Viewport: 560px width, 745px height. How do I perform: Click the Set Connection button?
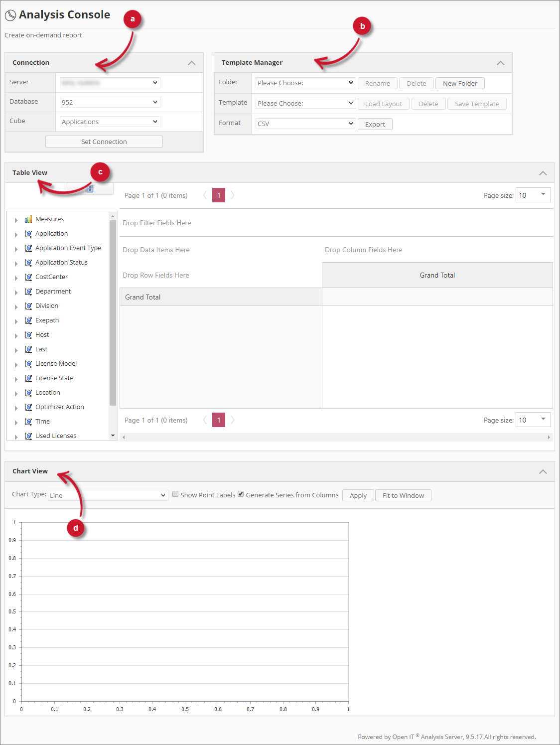pos(104,142)
